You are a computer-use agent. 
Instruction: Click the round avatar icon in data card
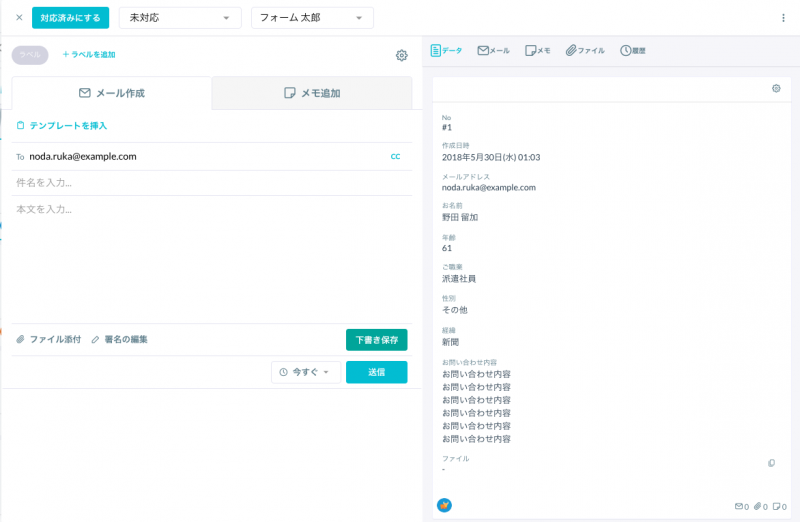tap(445, 505)
